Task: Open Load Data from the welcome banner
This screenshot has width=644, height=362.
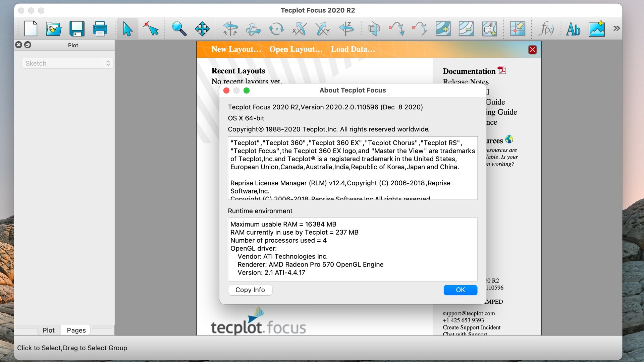Action: (353, 49)
